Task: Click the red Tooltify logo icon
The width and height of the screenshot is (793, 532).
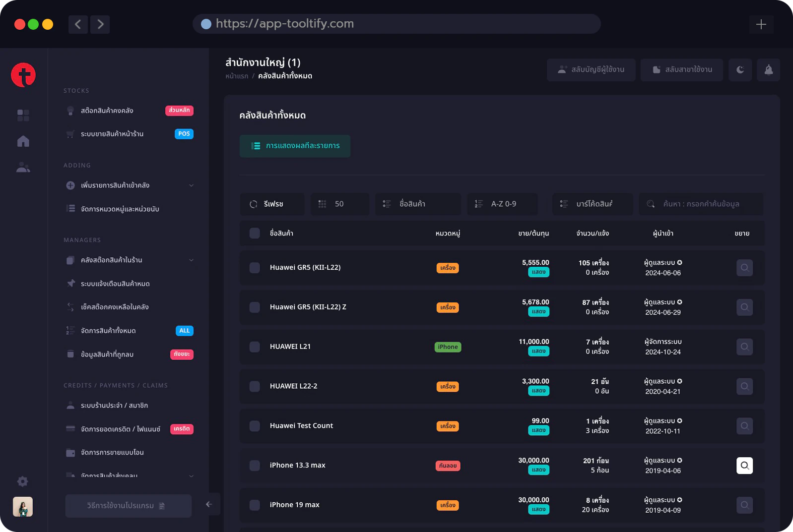Action: click(x=23, y=75)
